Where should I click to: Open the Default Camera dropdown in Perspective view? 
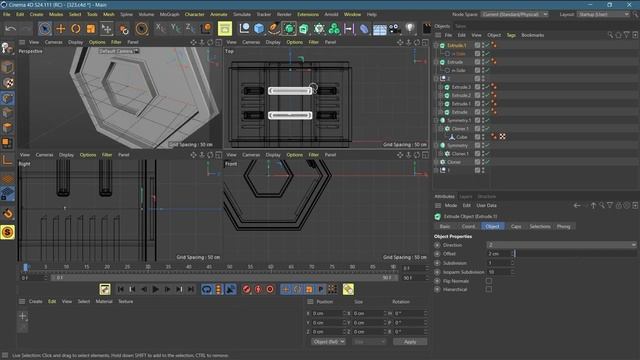pyautogui.click(x=119, y=51)
